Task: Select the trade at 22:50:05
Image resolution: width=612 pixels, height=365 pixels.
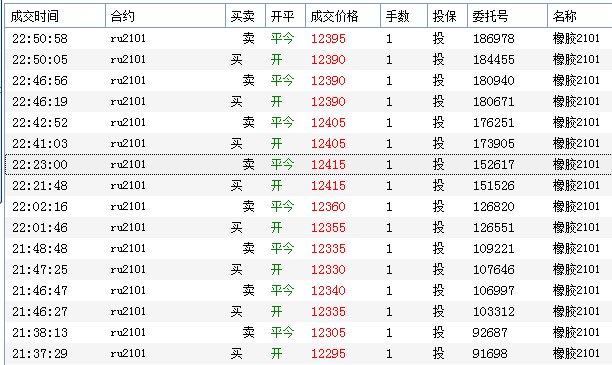Action: pyautogui.click(x=308, y=60)
